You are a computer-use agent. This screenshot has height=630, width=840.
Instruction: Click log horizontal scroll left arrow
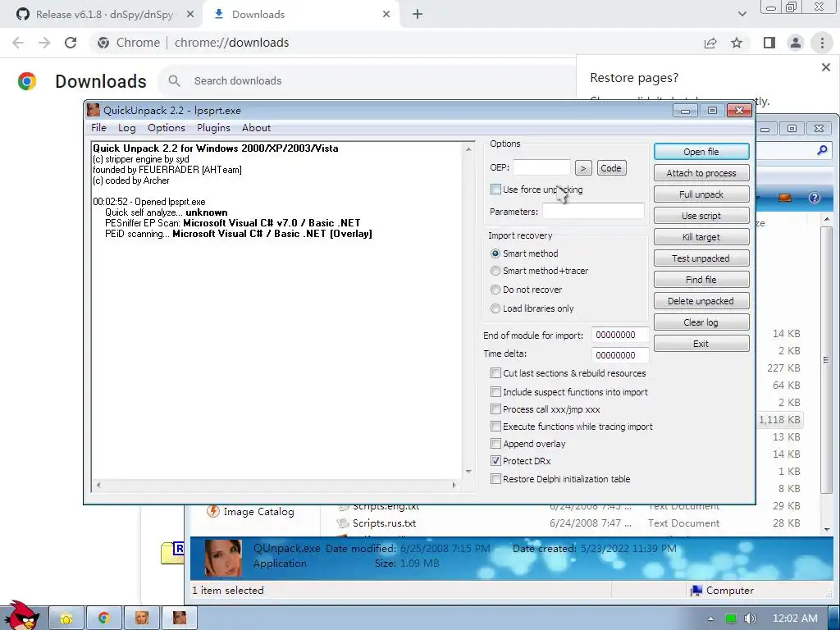tap(98, 486)
